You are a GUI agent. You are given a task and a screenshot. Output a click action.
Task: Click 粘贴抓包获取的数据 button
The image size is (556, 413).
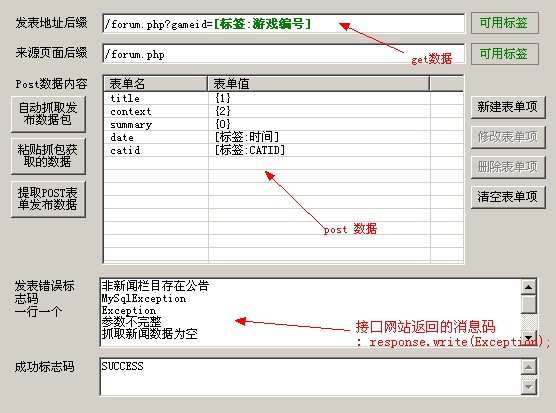(x=48, y=156)
